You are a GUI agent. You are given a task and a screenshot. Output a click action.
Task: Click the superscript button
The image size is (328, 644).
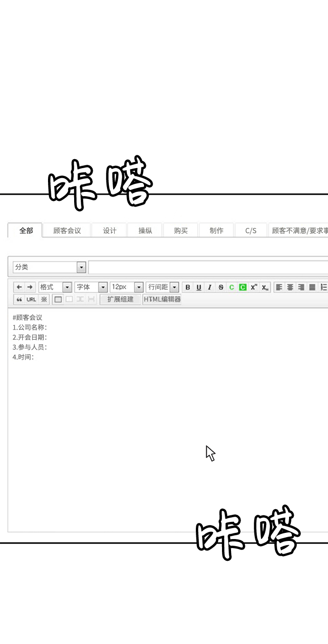tap(254, 287)
